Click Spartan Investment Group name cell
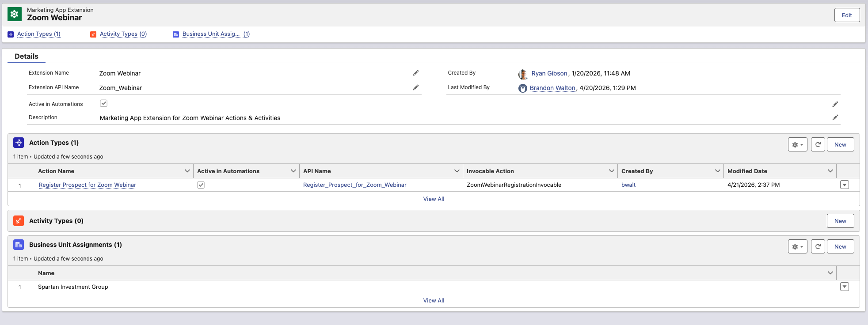The width and height of the screenshot is (868, 325). 73,287
